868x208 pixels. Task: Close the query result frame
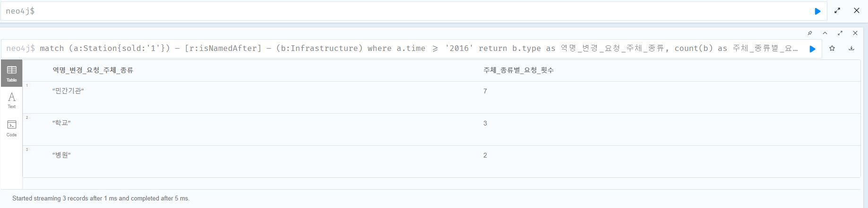[855, 33]
